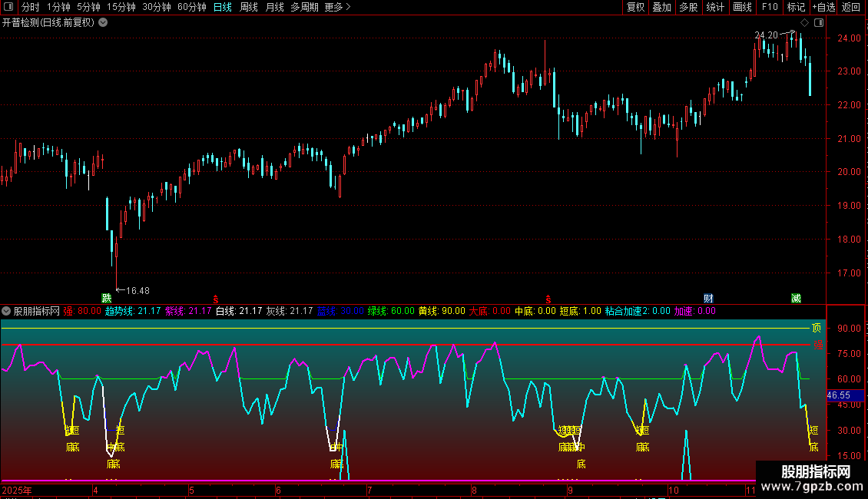Click the 短底: 1.00 value
Image resolution: width=868 pixels, height=499 pixels.
pyautogui.click(x=580, y=311)
